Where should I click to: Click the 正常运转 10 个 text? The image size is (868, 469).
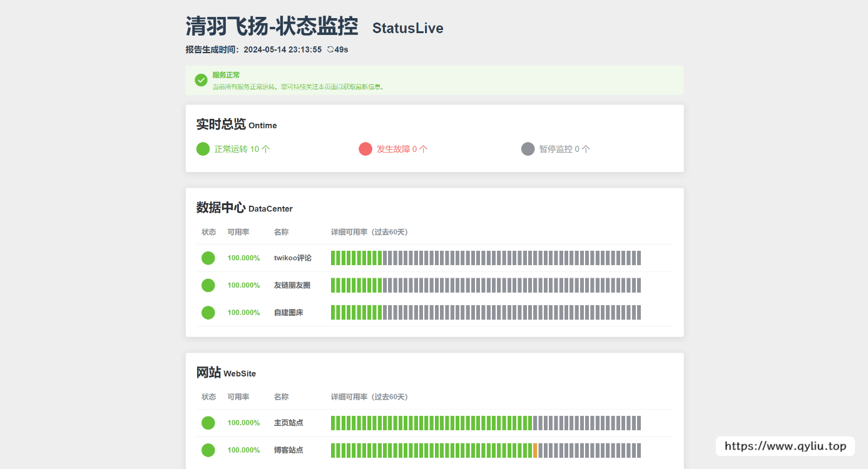pyautogui.click(x=241, y=149)
